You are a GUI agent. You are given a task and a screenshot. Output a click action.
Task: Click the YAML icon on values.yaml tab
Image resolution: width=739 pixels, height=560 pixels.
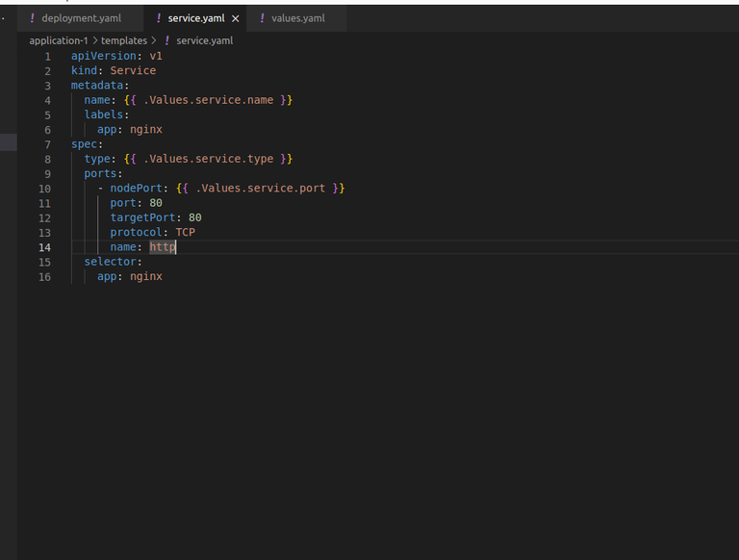point(262,18)
